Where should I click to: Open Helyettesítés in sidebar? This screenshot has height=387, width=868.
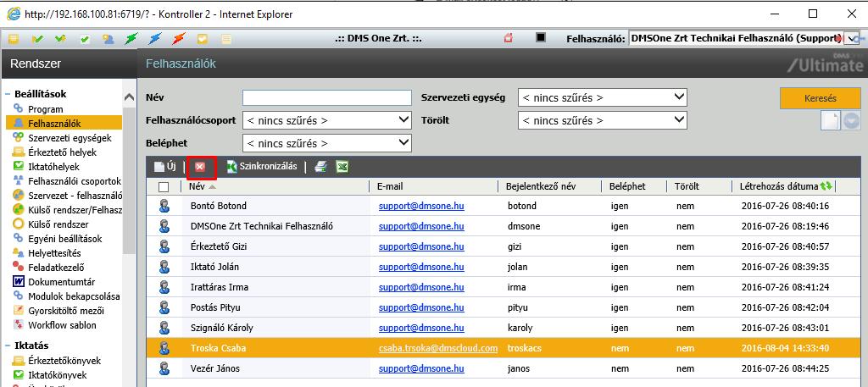tap(54, 253)
